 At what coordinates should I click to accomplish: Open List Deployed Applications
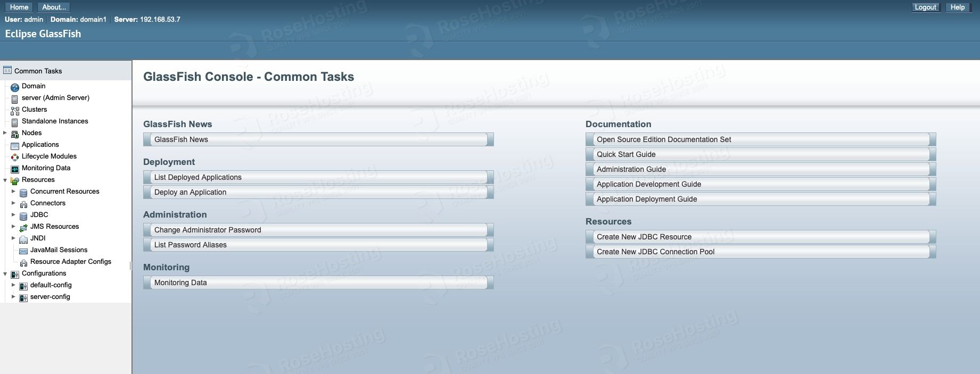pyautogui.click(x=318, y=177)
